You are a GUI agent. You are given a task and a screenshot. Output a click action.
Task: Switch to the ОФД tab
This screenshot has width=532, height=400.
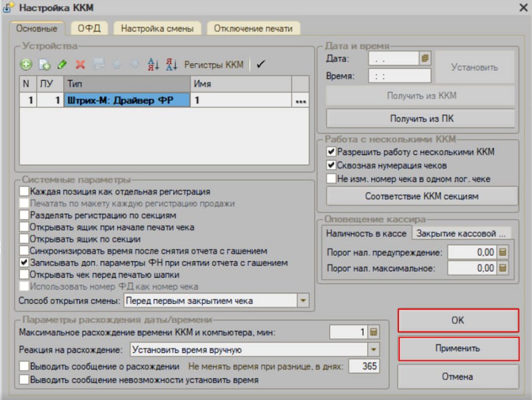pos(89,28)
